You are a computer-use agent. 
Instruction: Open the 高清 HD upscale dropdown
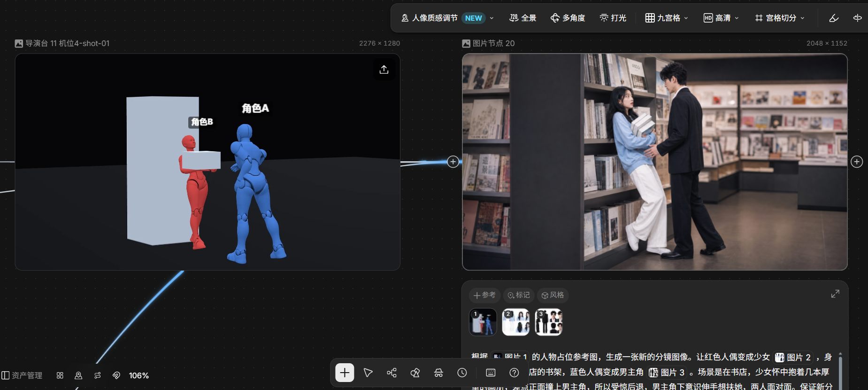coord(721,18)
